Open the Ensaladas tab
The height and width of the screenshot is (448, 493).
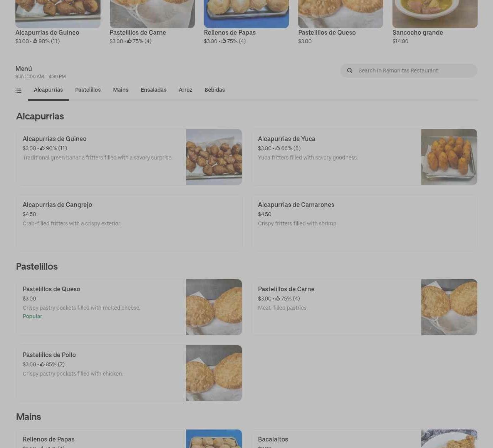153,90
